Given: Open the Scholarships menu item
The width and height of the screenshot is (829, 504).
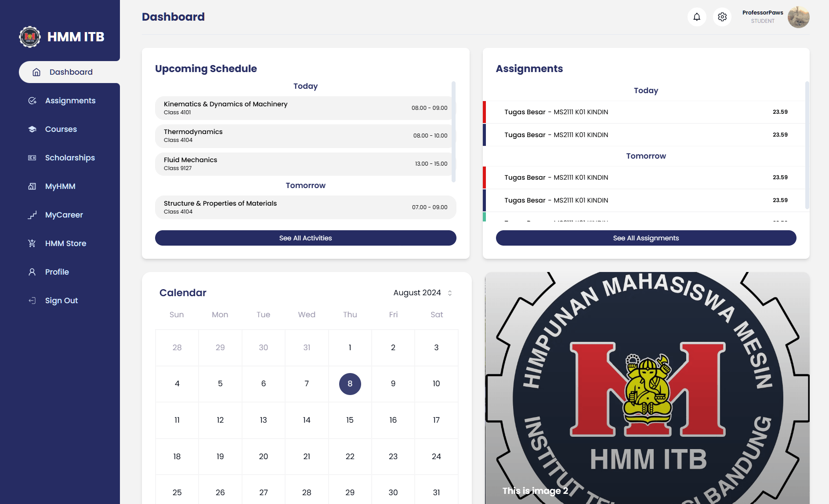Looking at the screenshot, I should (69, 158).
